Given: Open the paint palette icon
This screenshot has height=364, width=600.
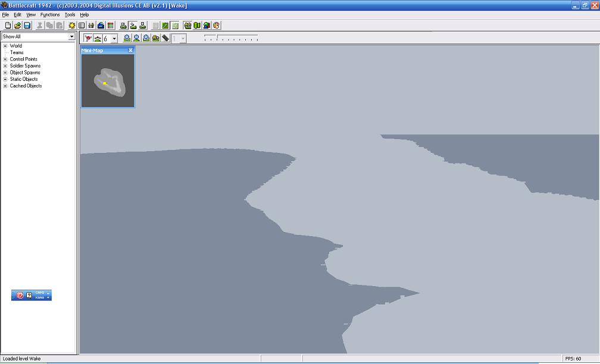Looking at the screenshot, I should click(x=217, y=26).
